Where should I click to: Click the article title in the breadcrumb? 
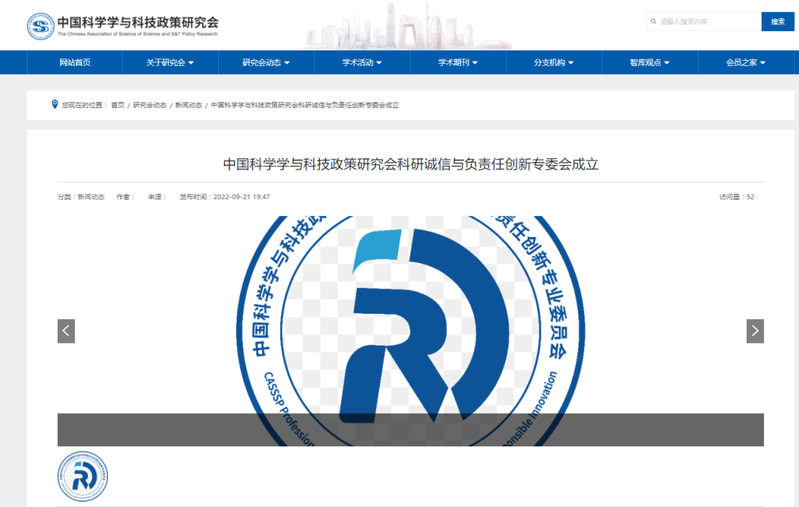pyautogui.click(x=305, y=105)
